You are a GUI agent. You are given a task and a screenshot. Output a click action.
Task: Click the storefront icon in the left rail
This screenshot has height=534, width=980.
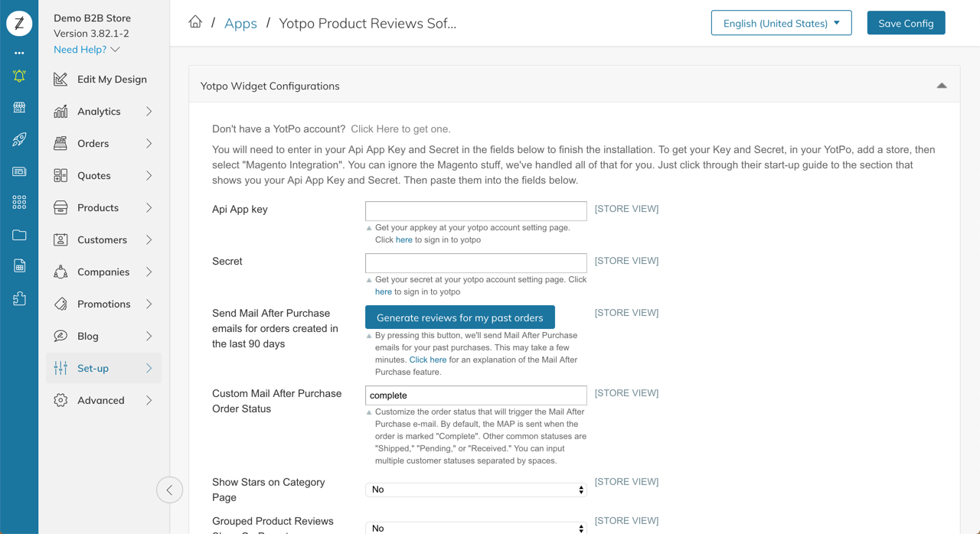19,107
